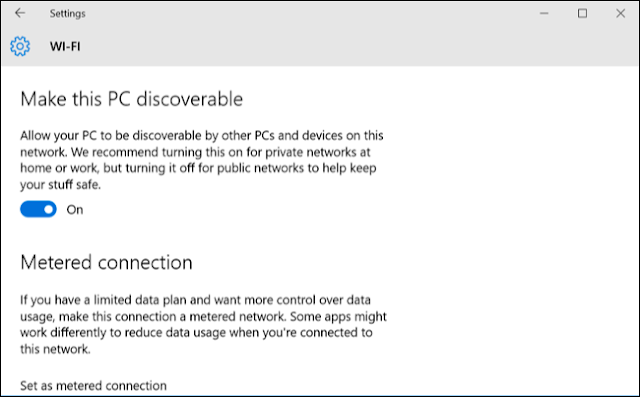This screenshot has width=640, height=397.
Task: Click the Make this PC discoverable heading
Action: (x=131, y=99)
